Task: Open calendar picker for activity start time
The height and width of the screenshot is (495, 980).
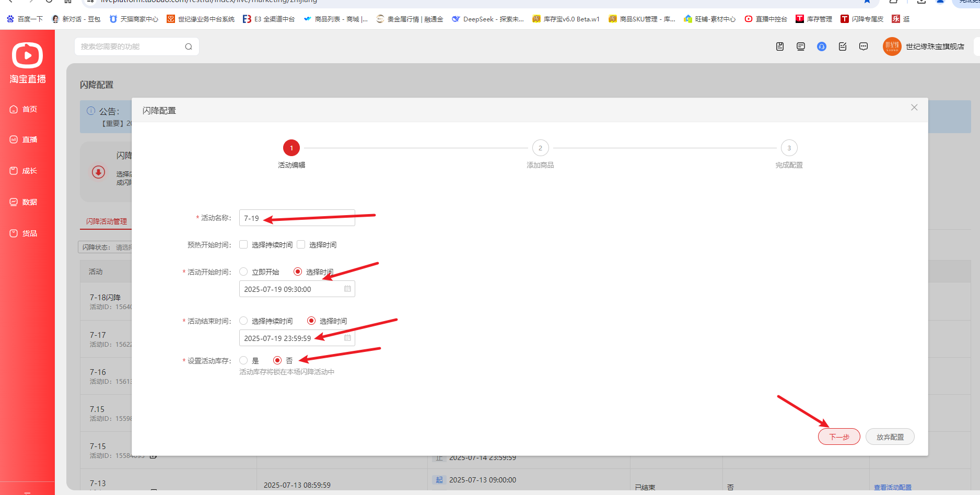Action: pos(347,289)
